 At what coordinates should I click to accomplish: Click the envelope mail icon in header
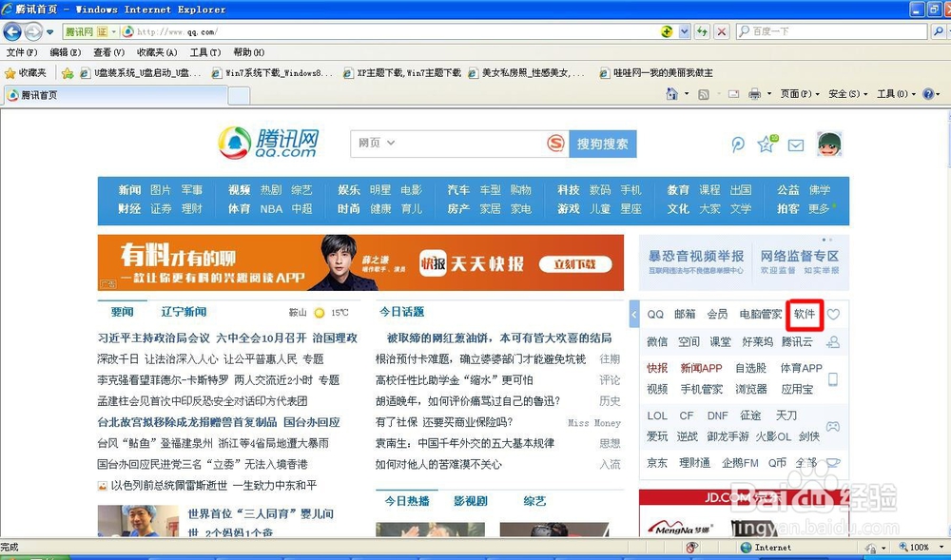[796, 145]
